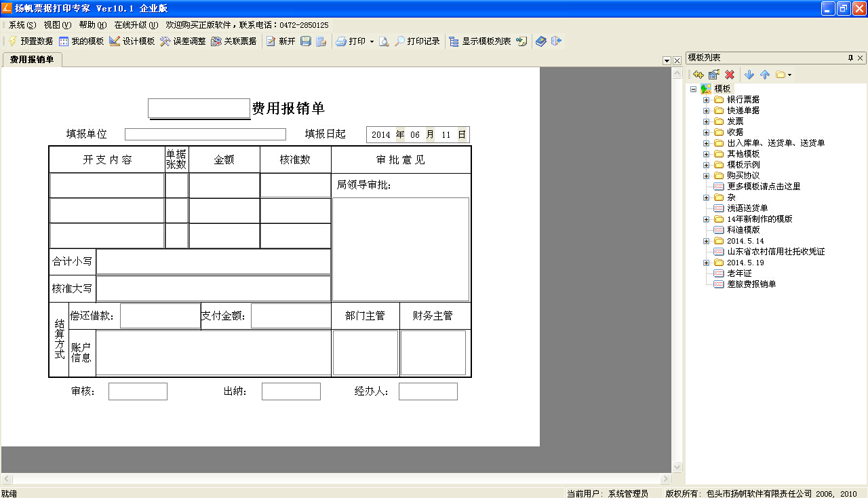Click the 偿还借款 input field
868x498 pixels.
(160, 316)
